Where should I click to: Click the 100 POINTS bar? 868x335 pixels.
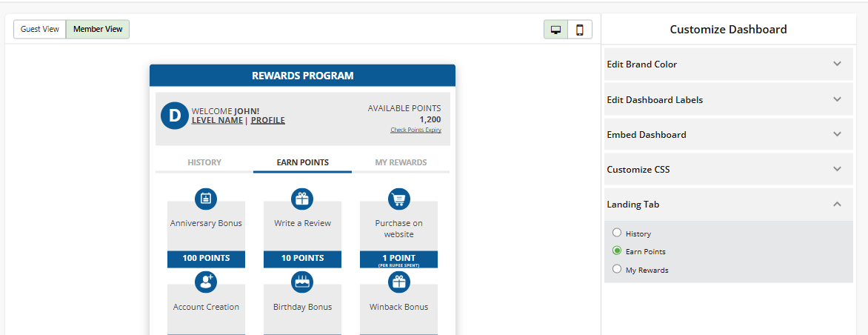point(206,259)
